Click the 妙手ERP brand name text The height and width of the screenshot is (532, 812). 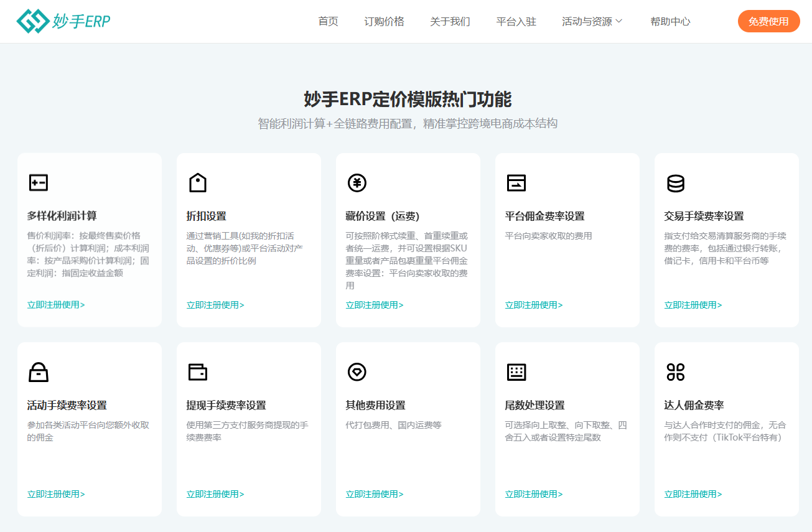(82, 22)
